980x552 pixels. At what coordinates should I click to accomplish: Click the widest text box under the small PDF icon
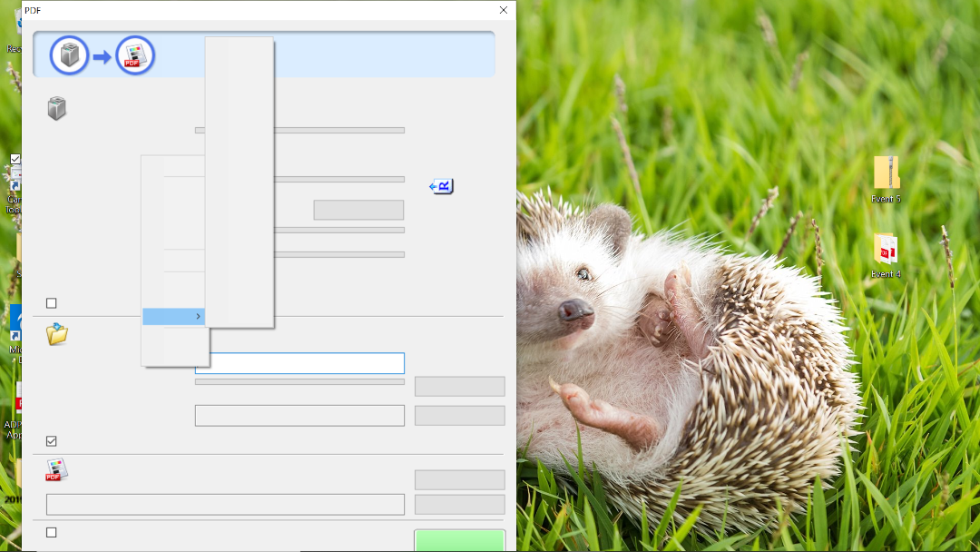point(225,505)
